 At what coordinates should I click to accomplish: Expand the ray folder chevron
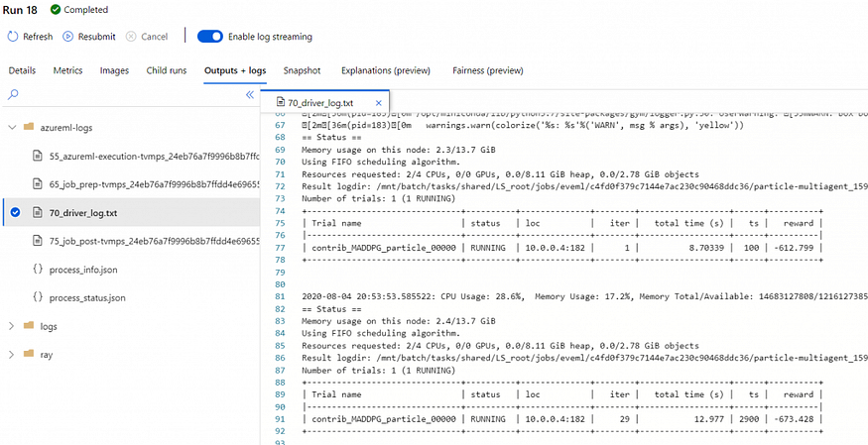[x=12, y=355]
